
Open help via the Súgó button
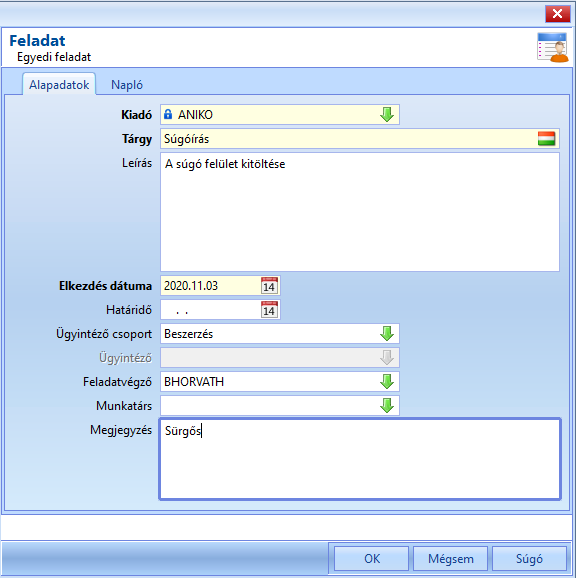(x=529, y=558)
